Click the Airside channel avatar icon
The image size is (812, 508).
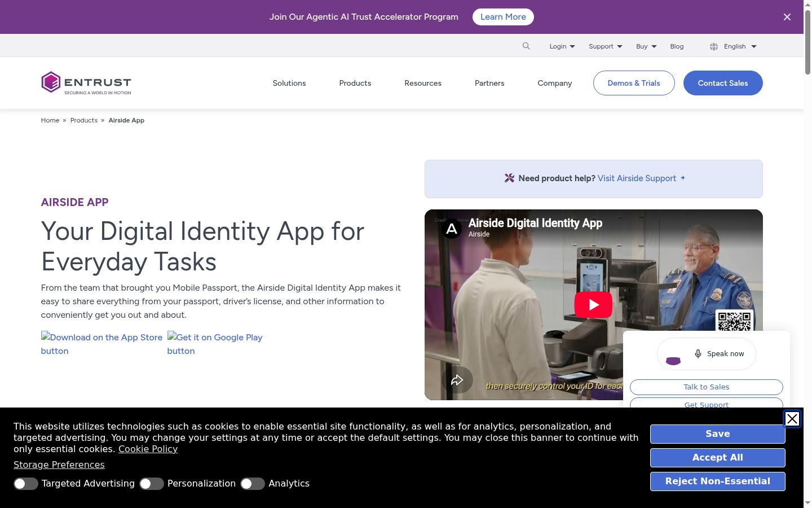pos(452,229)
